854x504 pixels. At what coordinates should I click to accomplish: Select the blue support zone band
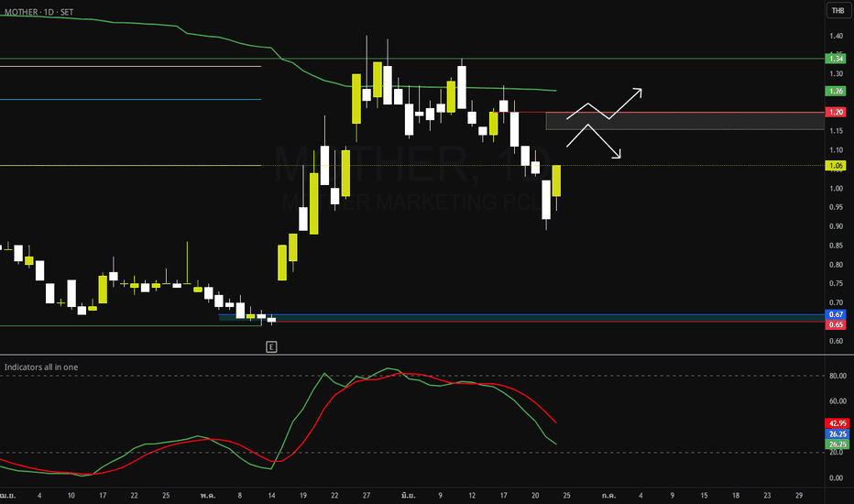click(x=521, y=316)
